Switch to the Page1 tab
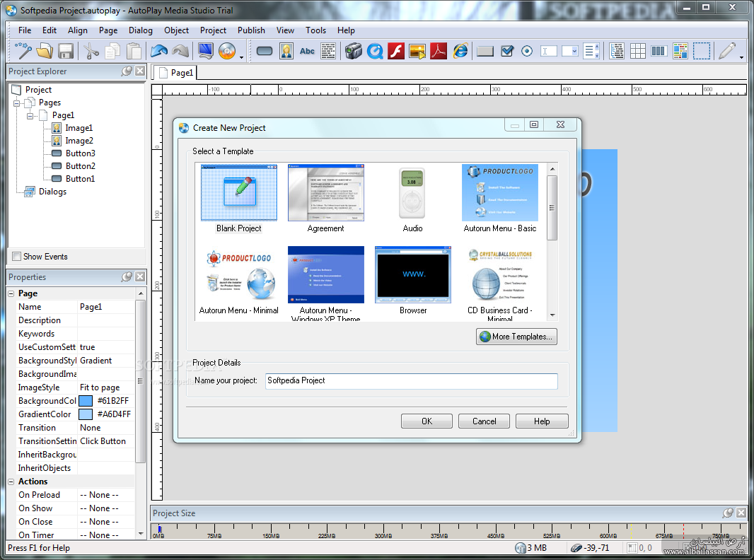 [175, 73]
